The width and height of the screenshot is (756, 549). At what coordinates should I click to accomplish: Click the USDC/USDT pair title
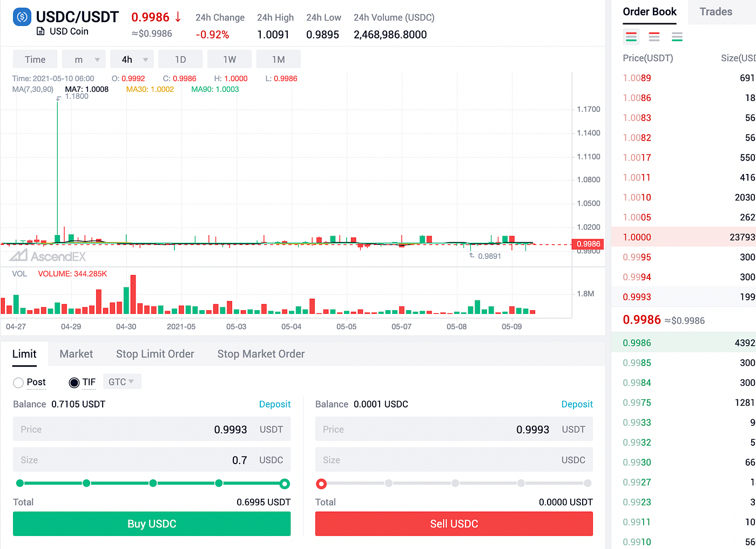[x=77, y=17]
